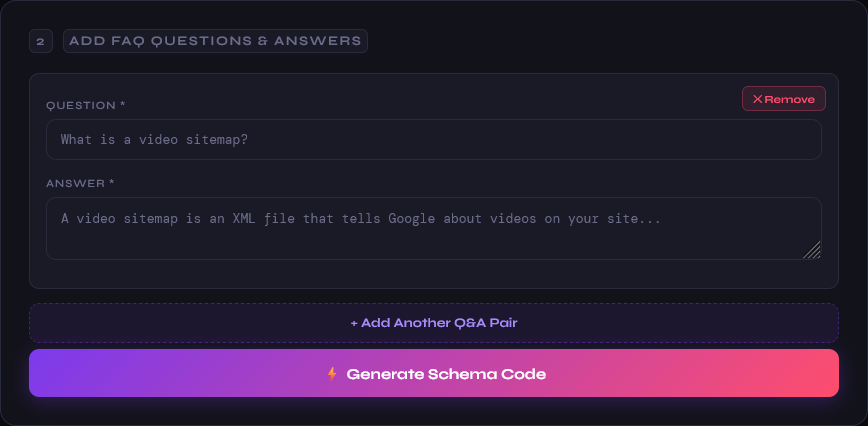
Task: Click the lightning bolt icon
Action: pos(332,374)
